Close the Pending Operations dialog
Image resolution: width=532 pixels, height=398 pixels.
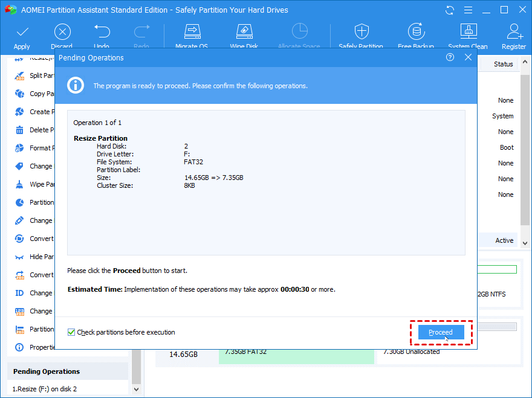468,57
